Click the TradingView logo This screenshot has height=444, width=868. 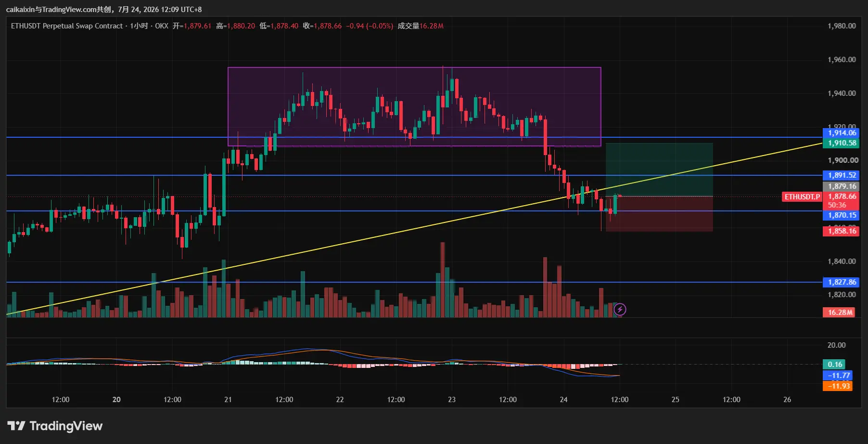pos(55,426)
